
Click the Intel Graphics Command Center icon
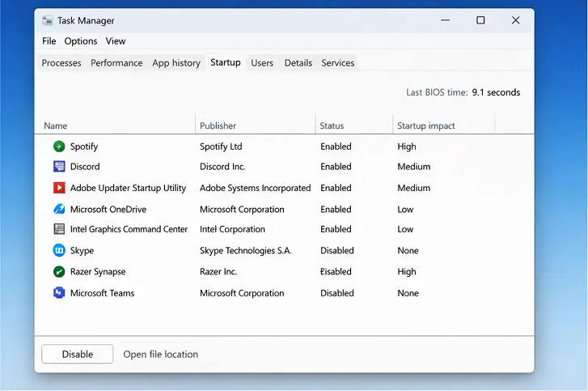(x=59, y=229)
